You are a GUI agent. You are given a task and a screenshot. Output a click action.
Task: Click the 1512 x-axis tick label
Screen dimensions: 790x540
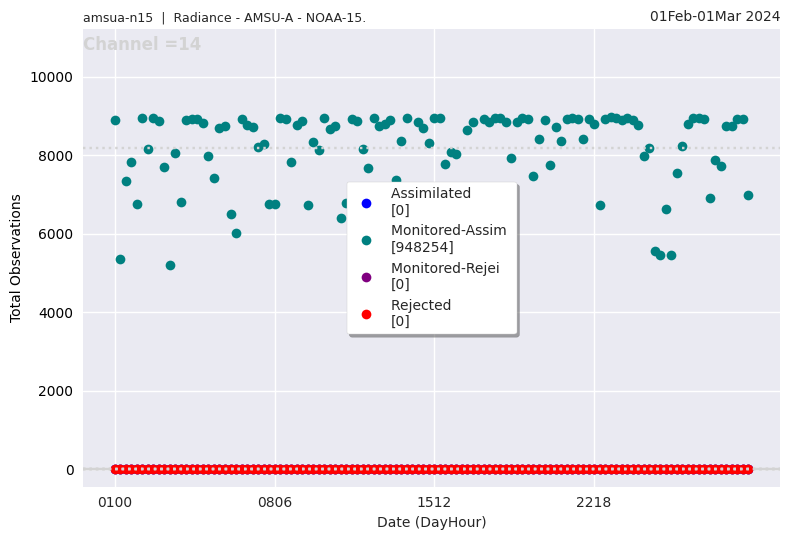pyautogui.click(x=434, y=503)
